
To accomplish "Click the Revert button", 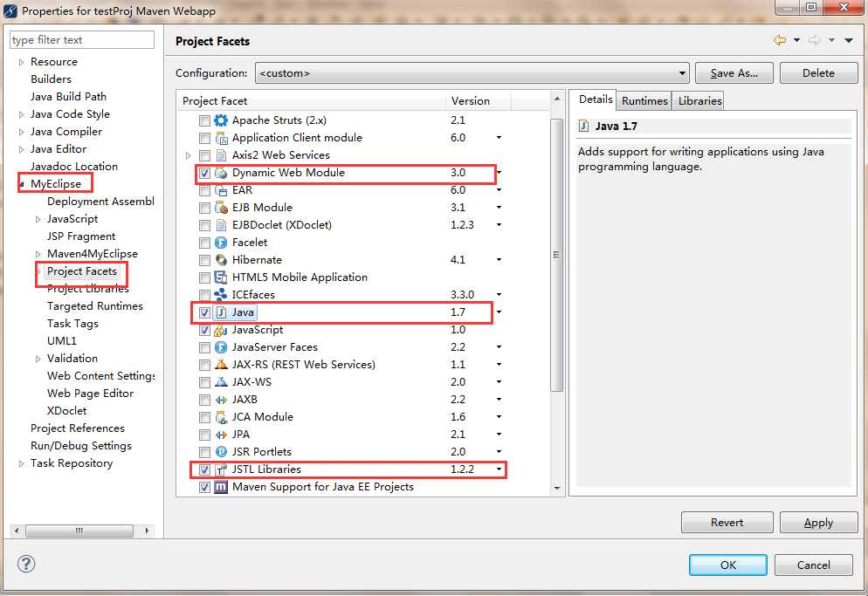I will [727, 523].
